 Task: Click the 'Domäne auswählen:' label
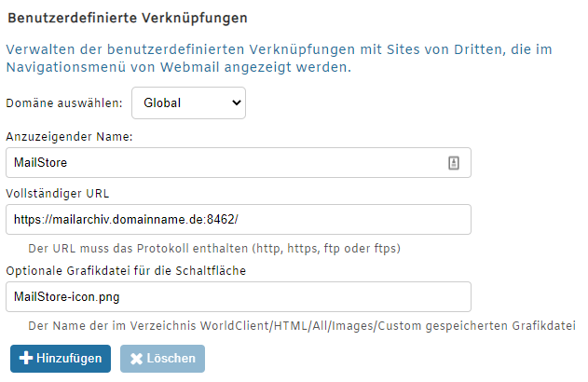pyautogui.click(x=64, y=103)
